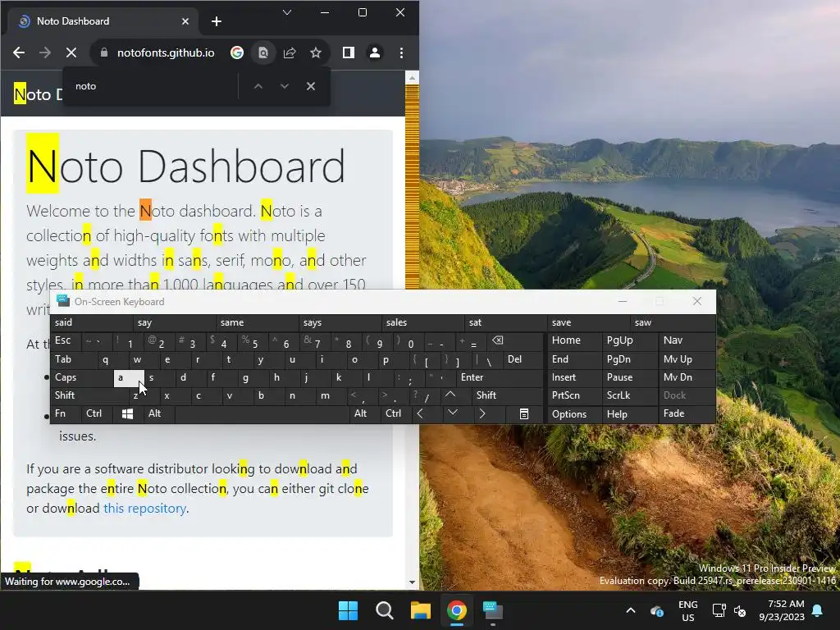Go to the next find result
Image resolution: width=840 pixels, height=630 pixels.
click(x=285, y=86)
